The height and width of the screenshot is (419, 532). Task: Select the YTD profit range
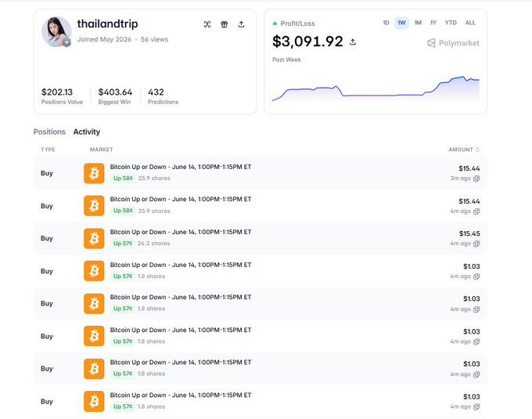pyautogui.click(x=451, y=23)
